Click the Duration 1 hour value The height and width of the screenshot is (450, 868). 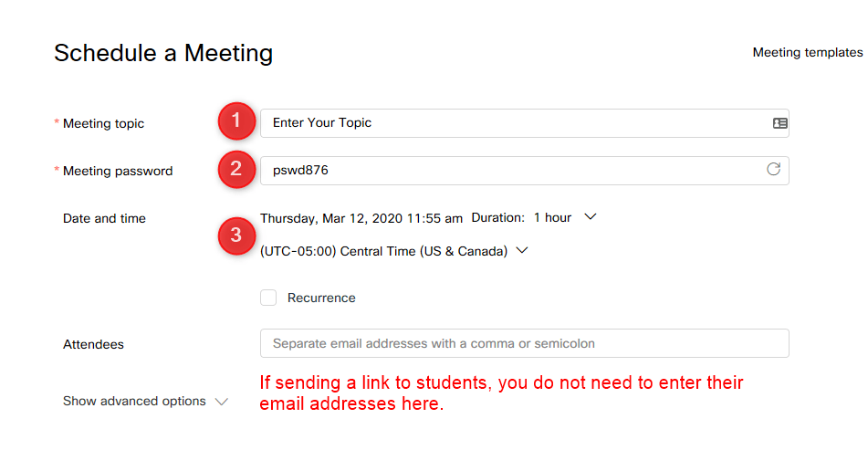pos(552,217)
